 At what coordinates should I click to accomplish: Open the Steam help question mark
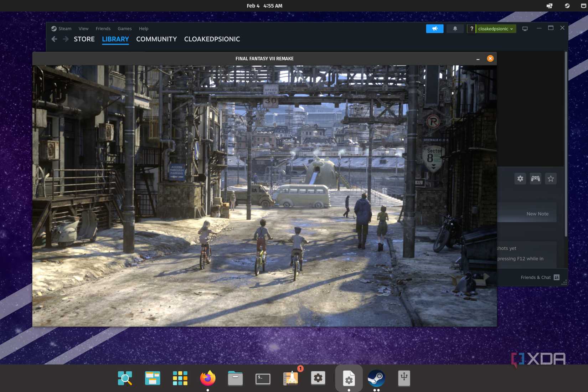471,29
